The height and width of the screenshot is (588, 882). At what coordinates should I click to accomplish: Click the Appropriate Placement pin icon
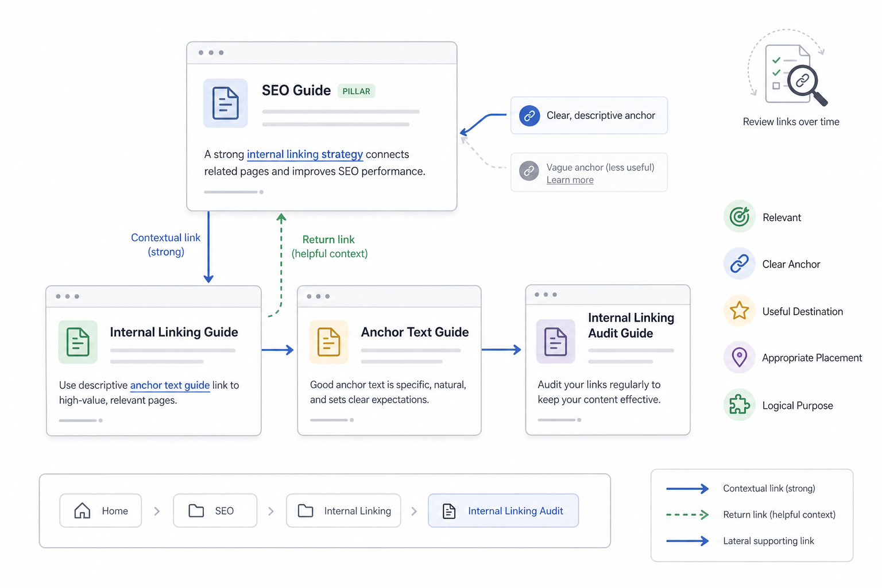click(x=740, y=357)
